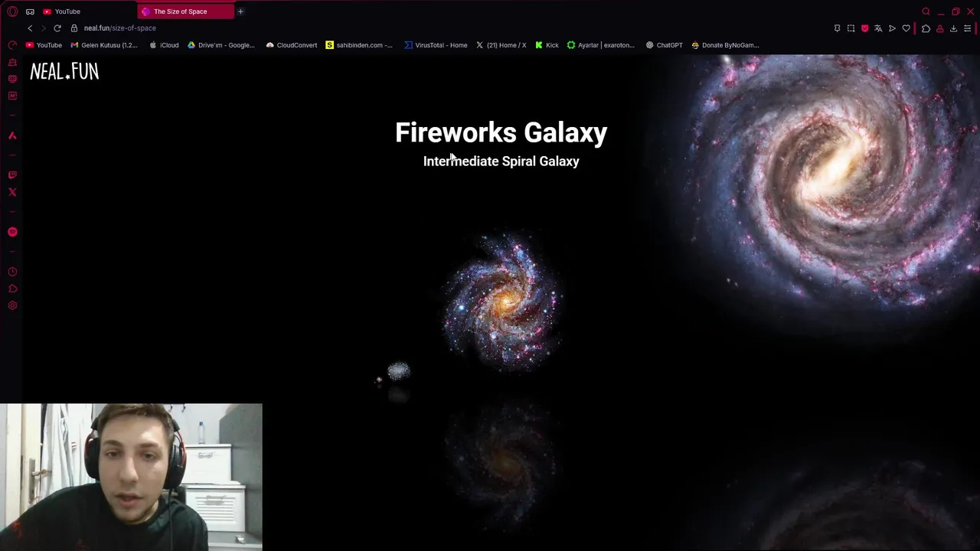
Task: Click the Intermediate Spiral Galaxy subtitle
Action: 501,161
